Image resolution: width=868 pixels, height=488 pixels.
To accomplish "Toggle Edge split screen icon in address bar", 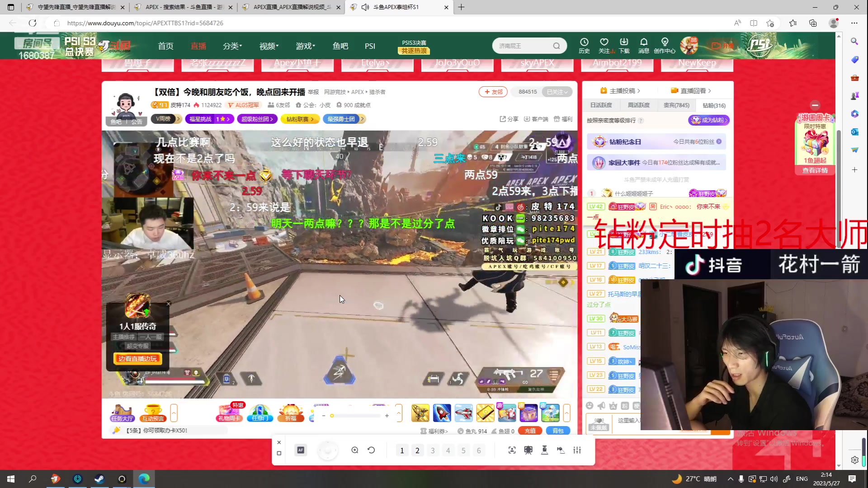I will 754,23.
